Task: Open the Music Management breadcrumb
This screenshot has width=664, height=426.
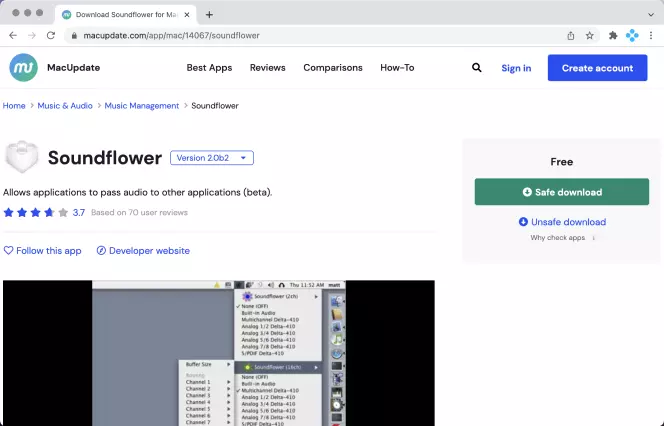Action: point(142,106)
